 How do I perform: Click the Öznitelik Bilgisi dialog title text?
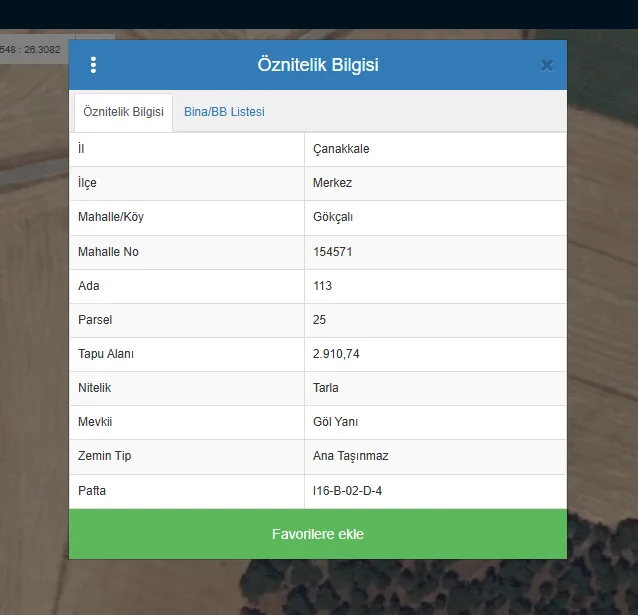[318, 65]
